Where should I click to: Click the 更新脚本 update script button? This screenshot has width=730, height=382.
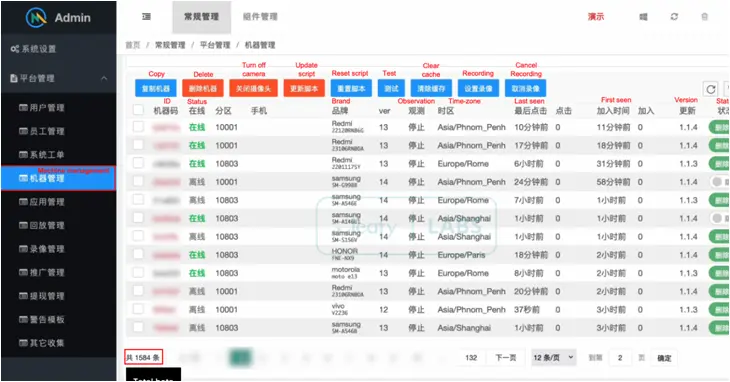pos(304,88)
